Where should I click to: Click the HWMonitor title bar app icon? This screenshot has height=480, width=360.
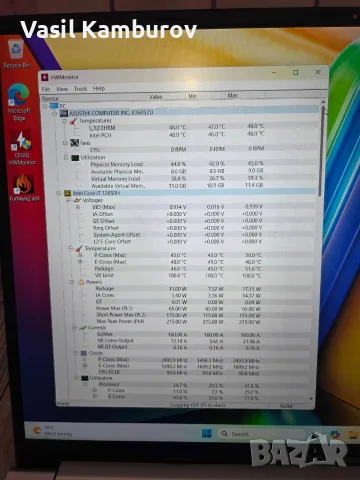(45, 77)
